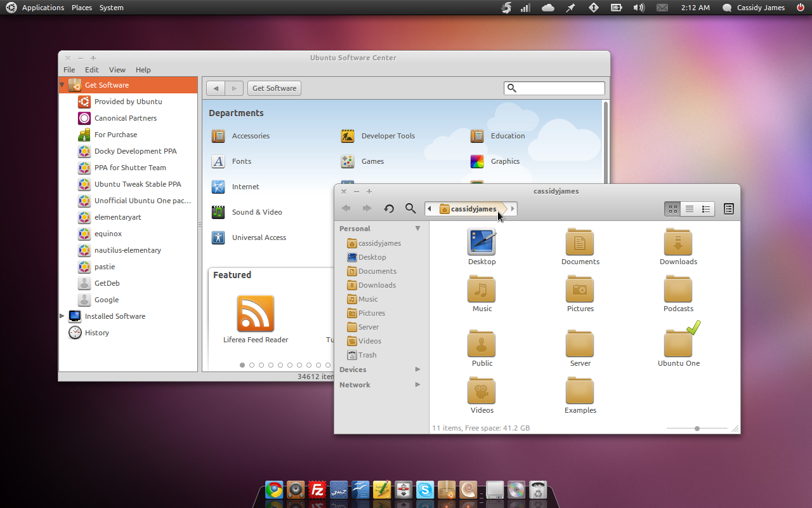The image size is (812, 508).
Task: Open the Fonts department
Action: point(232,161)
